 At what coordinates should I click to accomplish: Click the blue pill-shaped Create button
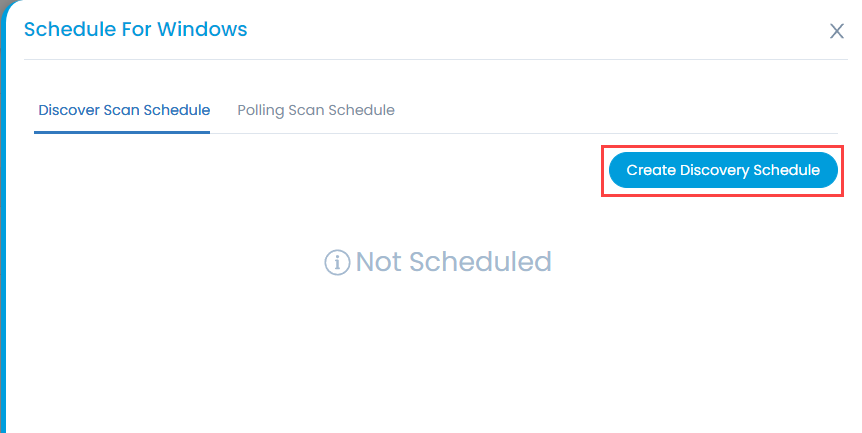(723, 170)
